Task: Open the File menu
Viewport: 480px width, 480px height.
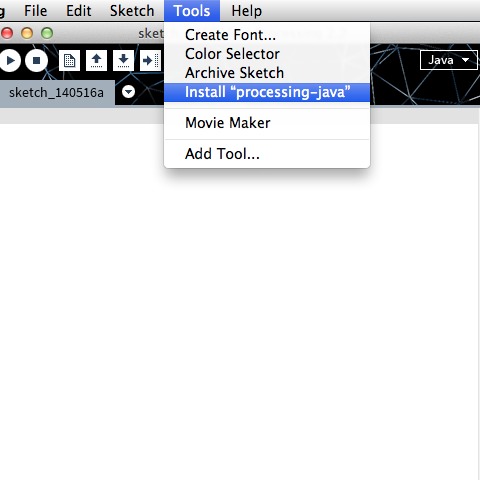Action: (35, 11)
